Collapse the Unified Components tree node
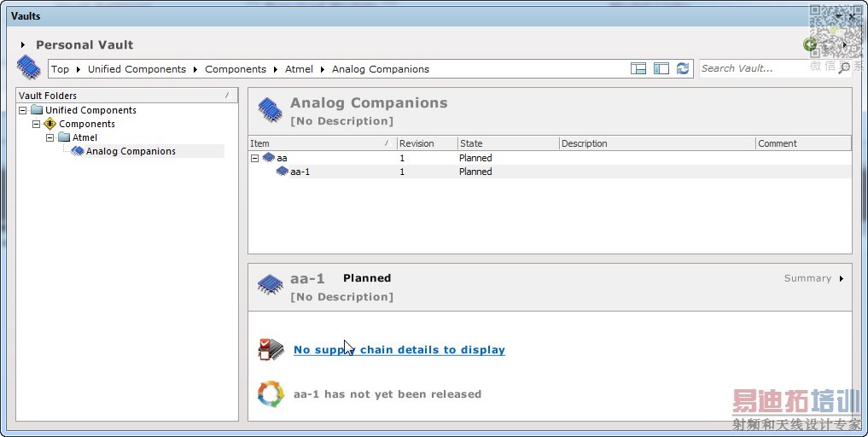Screen dimensions: 868x437 23,110
